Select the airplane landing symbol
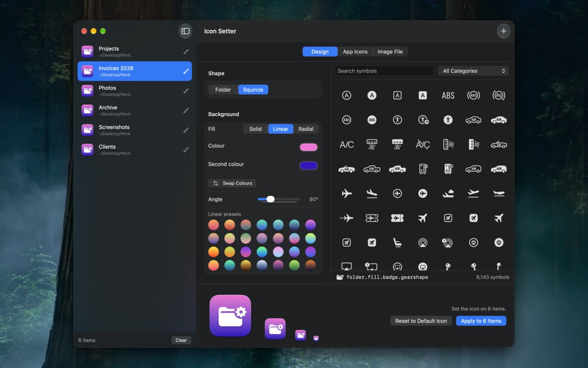Screen dimensions: 588x368 click(372, 194)
